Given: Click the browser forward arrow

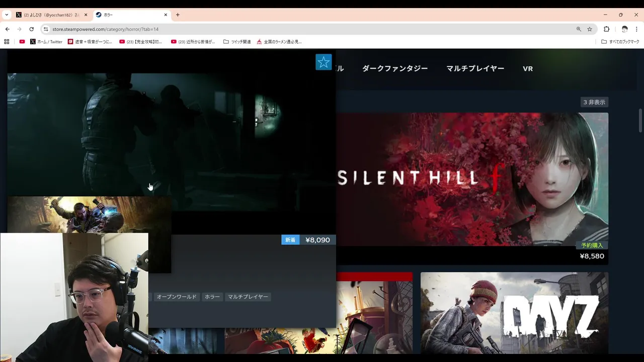Looking at the screenshot, I should coord(19,29).
